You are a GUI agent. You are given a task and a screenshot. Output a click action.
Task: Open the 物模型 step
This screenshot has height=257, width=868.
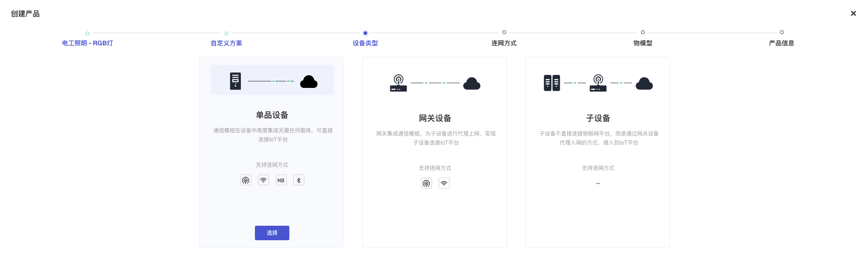(643, 43)
